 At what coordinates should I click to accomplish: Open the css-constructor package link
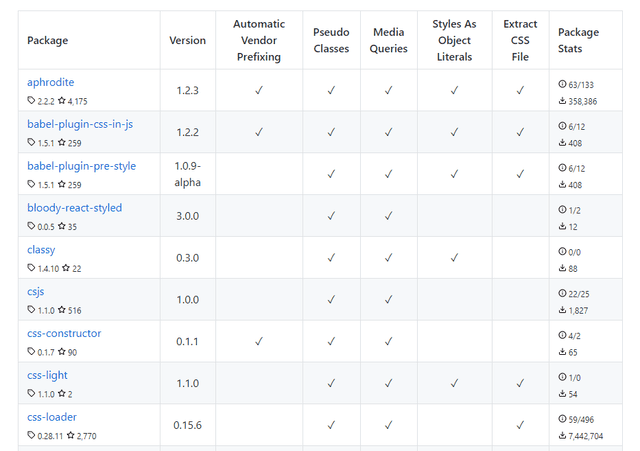coord(64,333)
